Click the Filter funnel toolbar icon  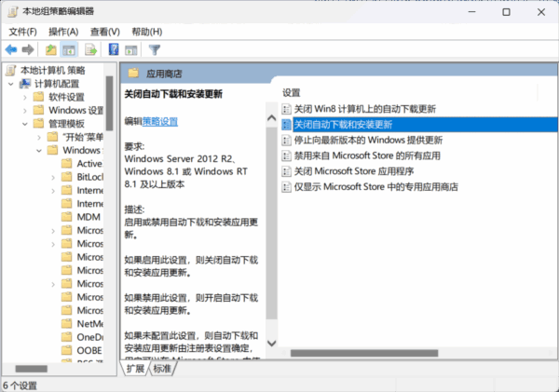pyautogui.click(x=155, y=49)
